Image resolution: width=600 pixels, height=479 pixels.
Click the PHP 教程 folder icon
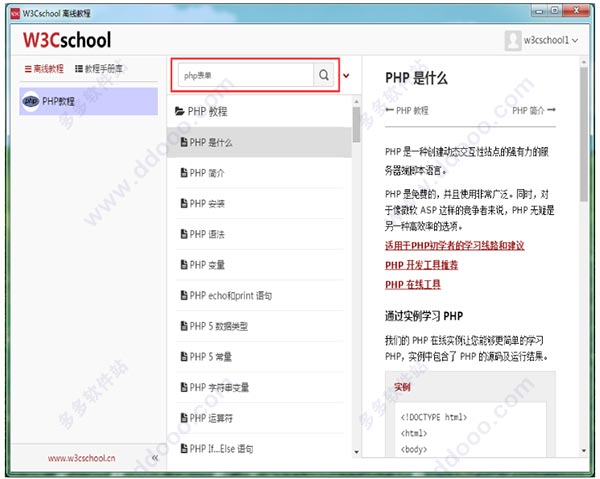click(179, 111)
